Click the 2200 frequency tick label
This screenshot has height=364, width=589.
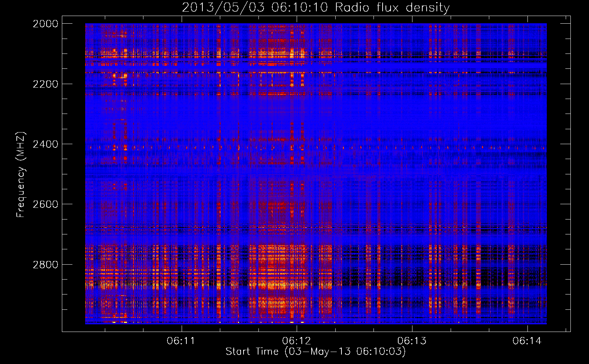(46, 84)
